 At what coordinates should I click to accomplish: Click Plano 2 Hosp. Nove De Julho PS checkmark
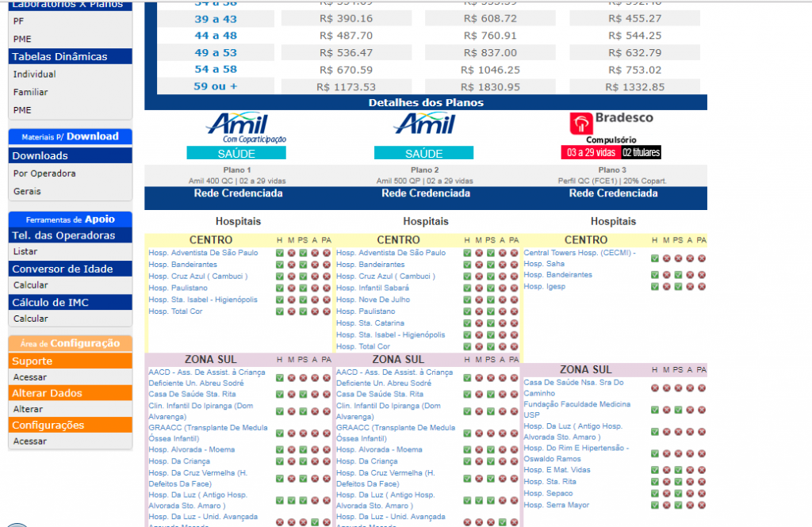(x=490, y=300)
